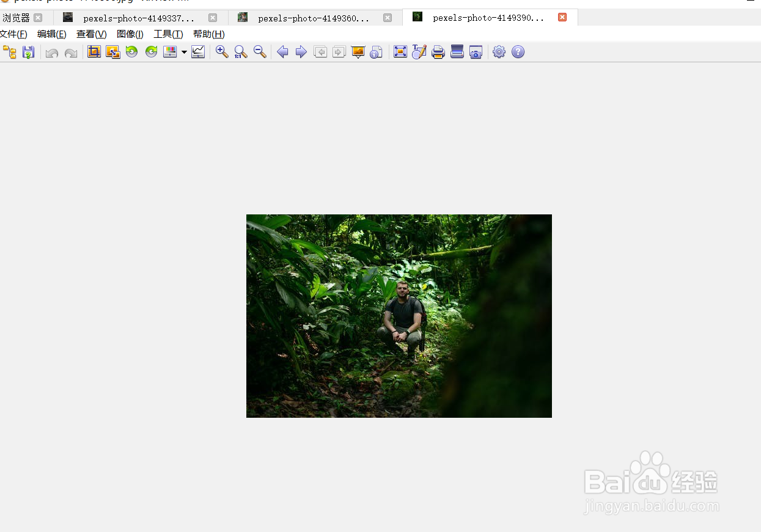Open the 查看(V) menu
Screen dimensions: 761x532
coord(92,34)
